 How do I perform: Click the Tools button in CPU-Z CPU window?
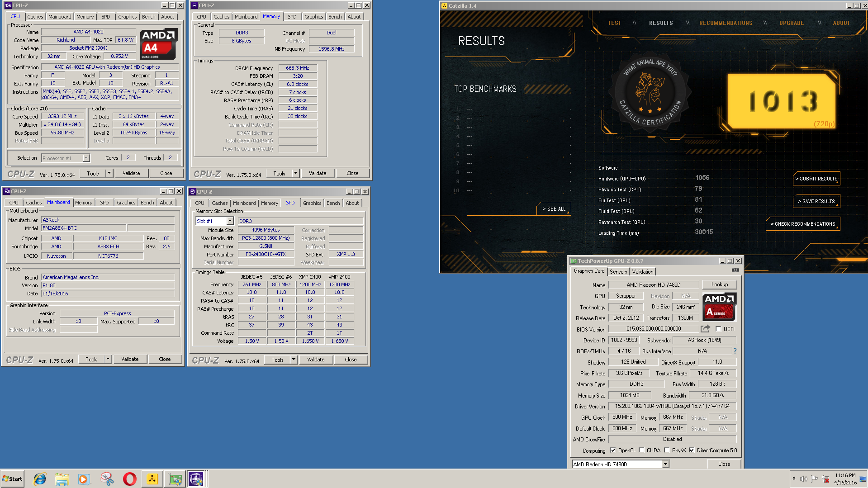tap(93, 173)
